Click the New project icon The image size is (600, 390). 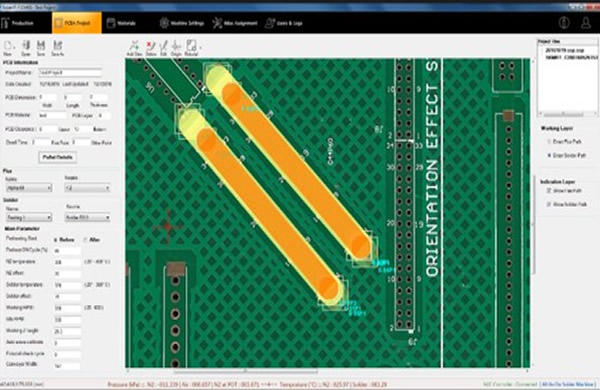point(8,46)
